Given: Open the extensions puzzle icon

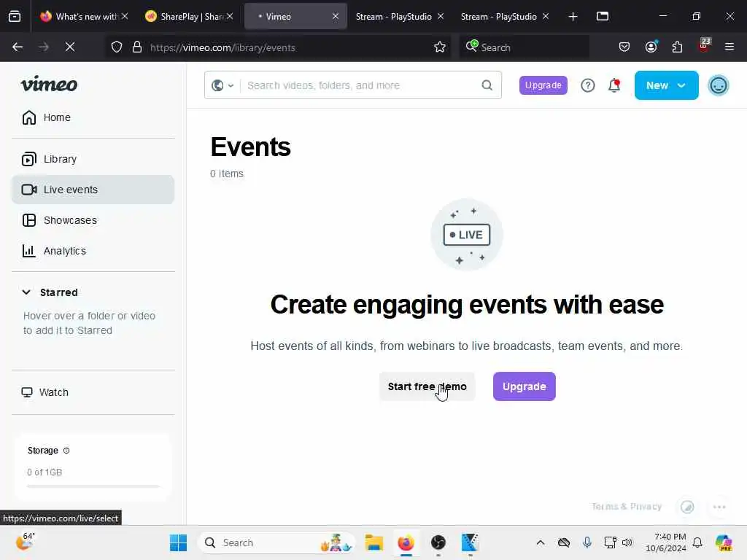Looking at the screenshot, I should 677,47.
